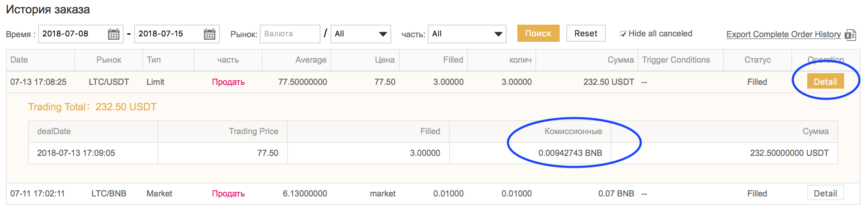The width and height of the screenshot is (868, 214).
Task: Click the Date column header
Action: click(19, 60)
